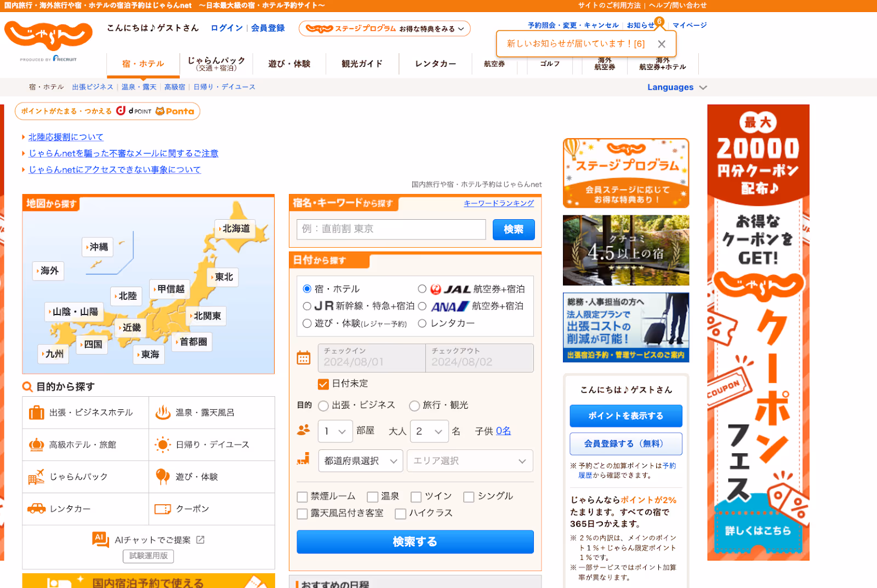Click 会員登録する（無料） button

[625, 444]
